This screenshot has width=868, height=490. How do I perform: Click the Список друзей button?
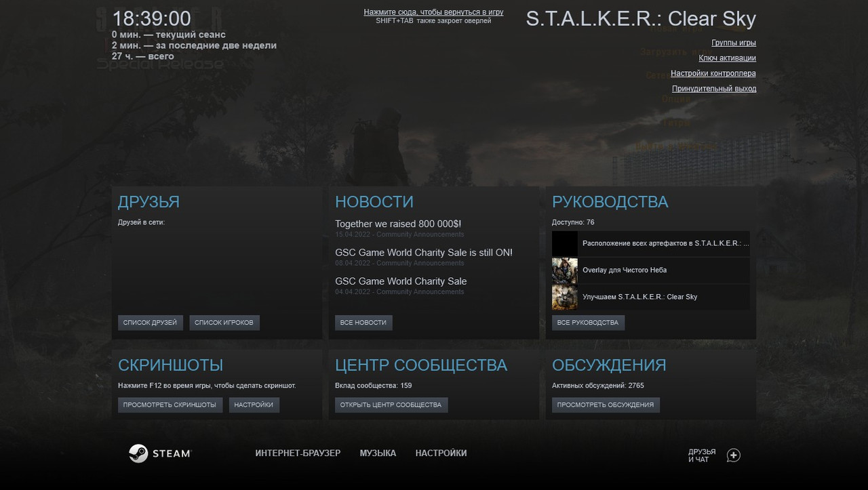coord(151,323)
